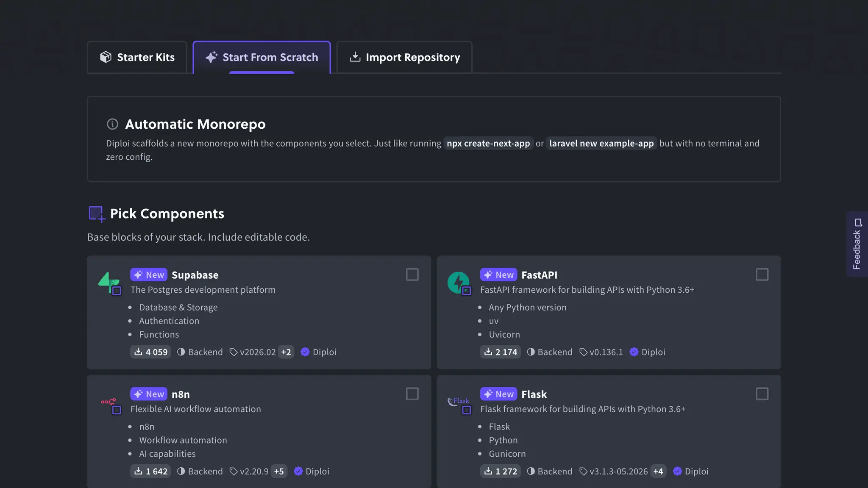The width and height of the screenshot is (868, 488).
Task: Open the Import Repository tab
Action: tap(404, 57)
